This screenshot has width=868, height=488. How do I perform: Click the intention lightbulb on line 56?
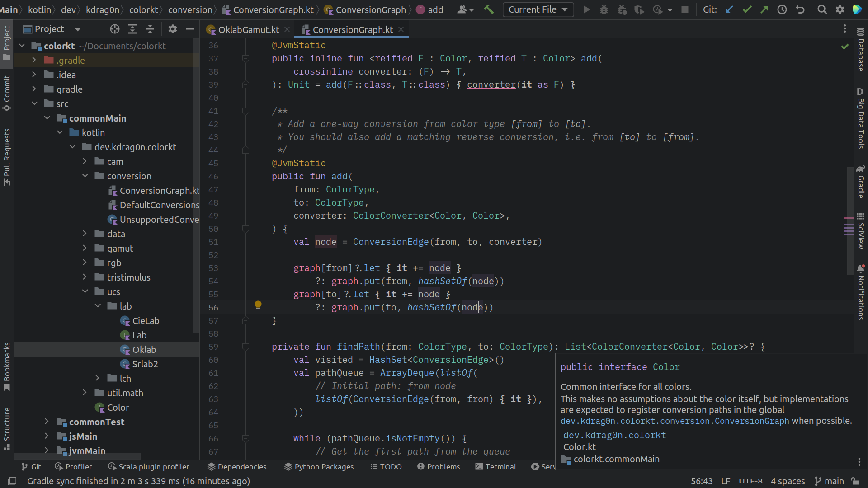coord(258,305)
